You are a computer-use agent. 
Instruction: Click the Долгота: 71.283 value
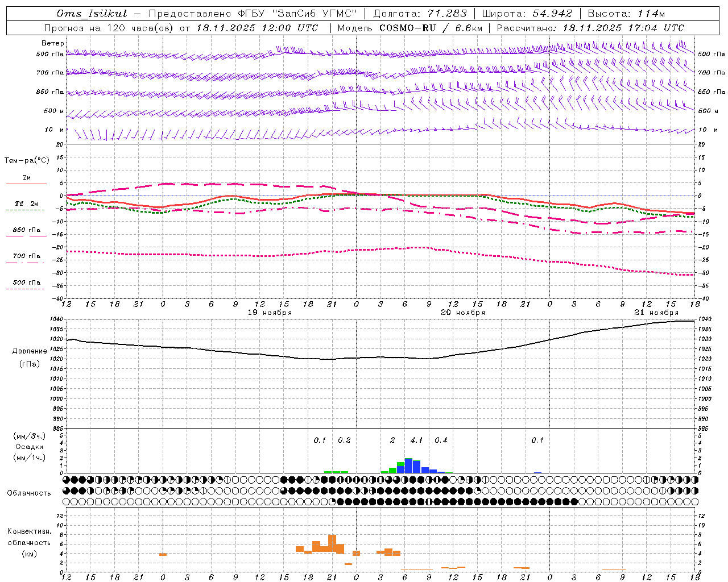click(x=420, y=14)
